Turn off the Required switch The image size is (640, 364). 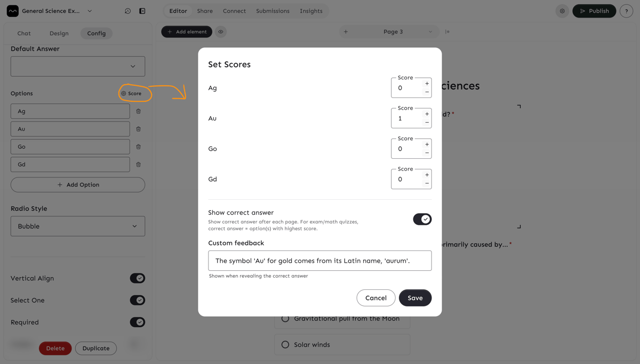(x=137, y=322)
